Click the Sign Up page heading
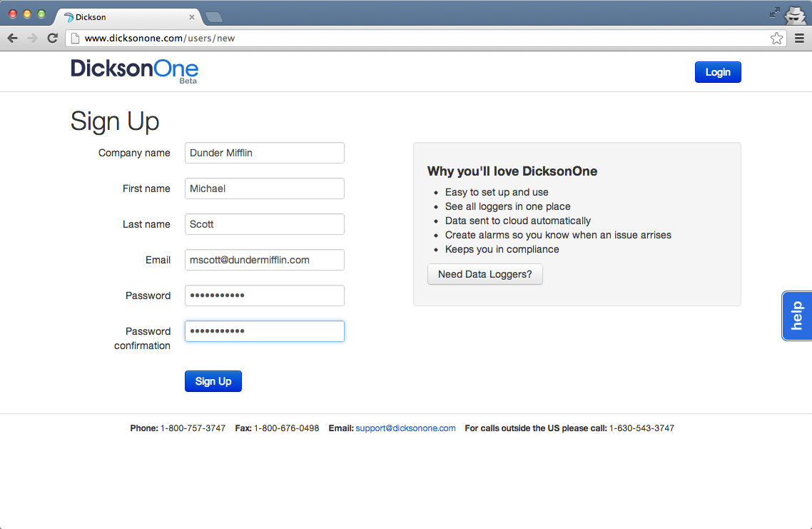812x529 pixels. [115, 121]
